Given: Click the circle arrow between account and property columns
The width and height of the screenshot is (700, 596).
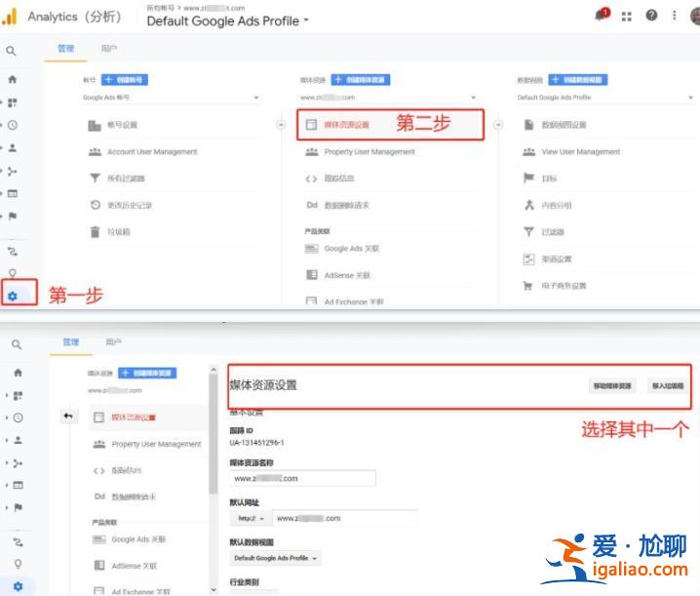Looking at the screenshot, I should (281, 125).
